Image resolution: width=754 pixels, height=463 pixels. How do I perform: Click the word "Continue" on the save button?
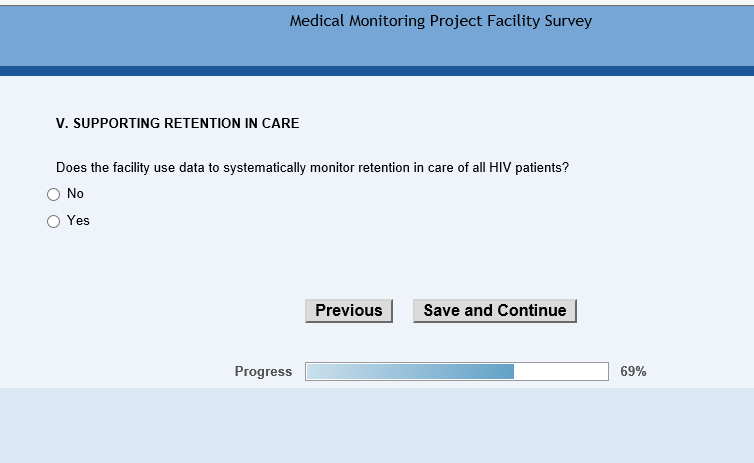(x=531, y=311)
